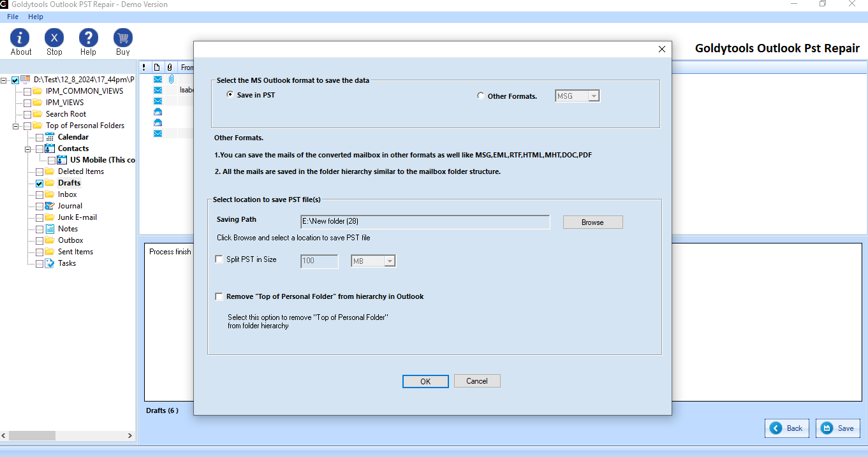Click the Browse button

[592, 222]
